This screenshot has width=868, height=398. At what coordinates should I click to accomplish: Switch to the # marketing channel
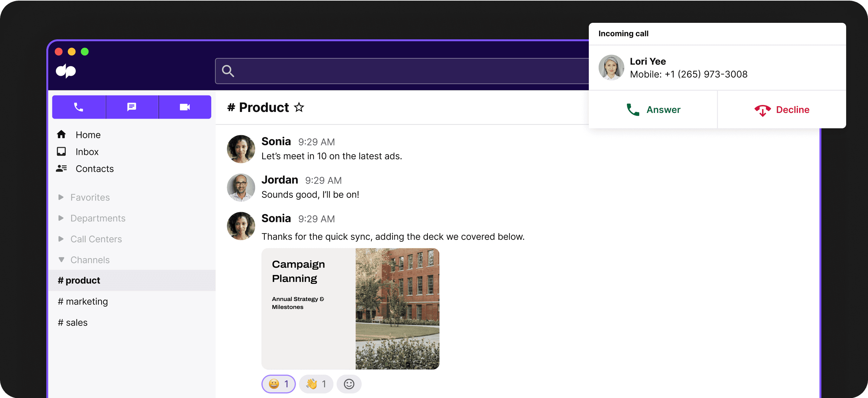click(x=83, y=301)
